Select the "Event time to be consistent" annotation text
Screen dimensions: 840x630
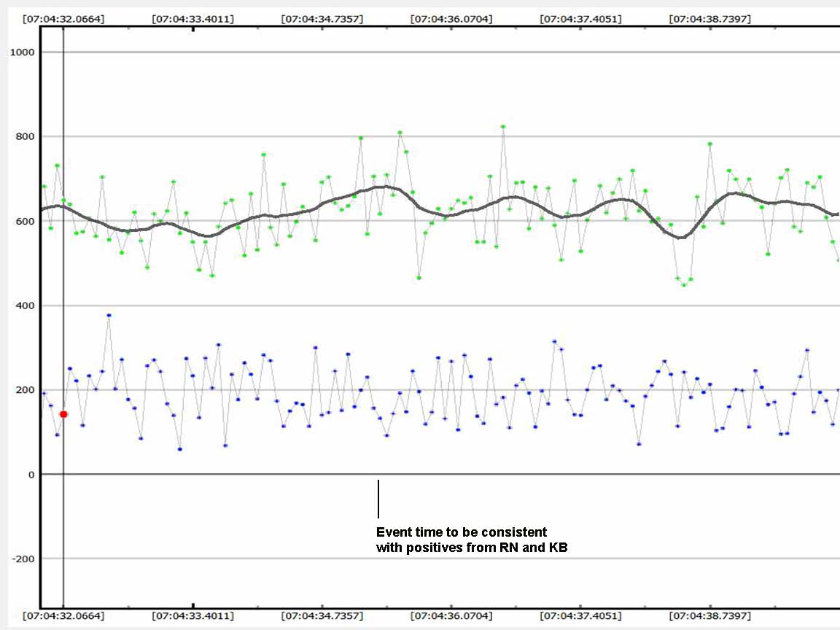(x=461, y=532)
